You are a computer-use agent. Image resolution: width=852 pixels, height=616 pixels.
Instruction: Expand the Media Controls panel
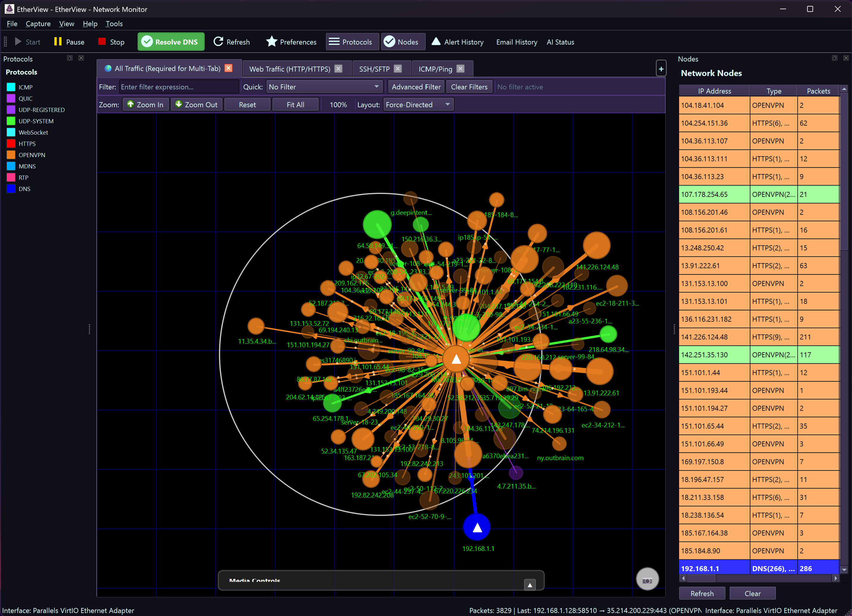pos(530,585)
